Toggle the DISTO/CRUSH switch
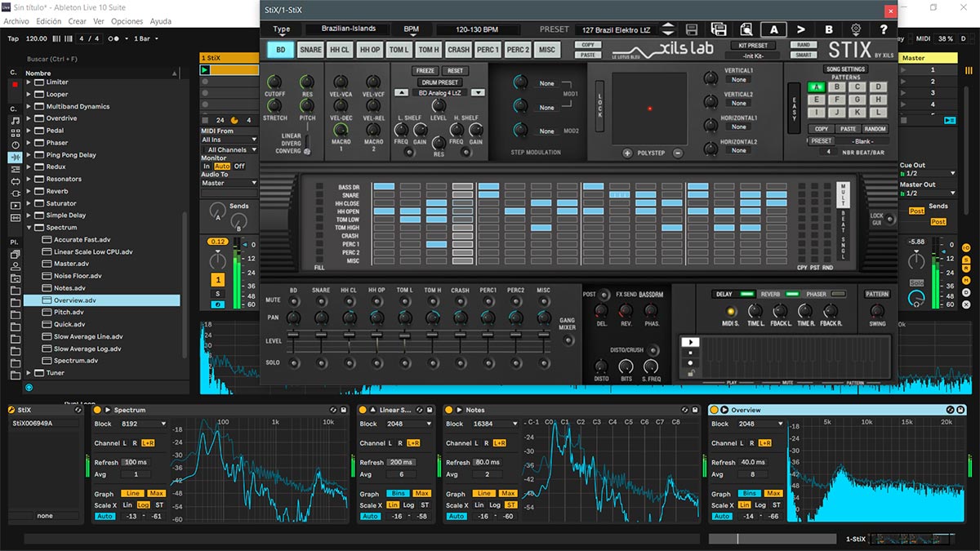980x551 pixels. (x=653, y=350)
